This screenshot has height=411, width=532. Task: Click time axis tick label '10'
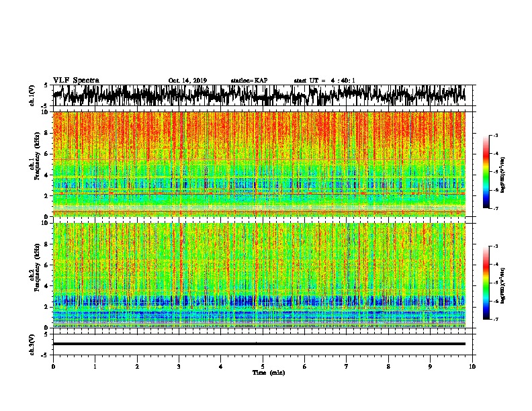click(x=472, y=367)
